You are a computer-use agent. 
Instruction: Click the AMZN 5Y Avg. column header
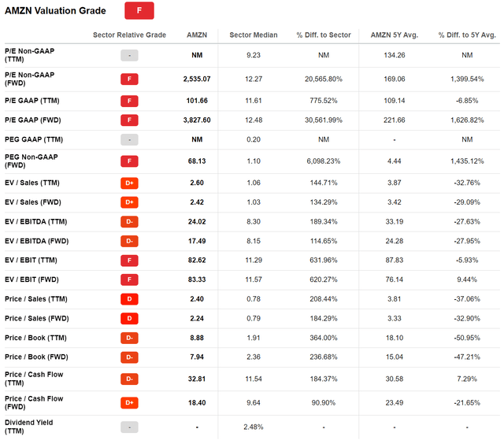[x=395, y=35]
